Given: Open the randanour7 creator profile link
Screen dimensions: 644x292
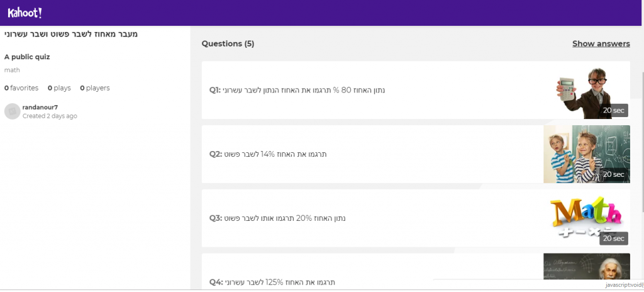Looking at the screenshot, I should pos(40,108).
